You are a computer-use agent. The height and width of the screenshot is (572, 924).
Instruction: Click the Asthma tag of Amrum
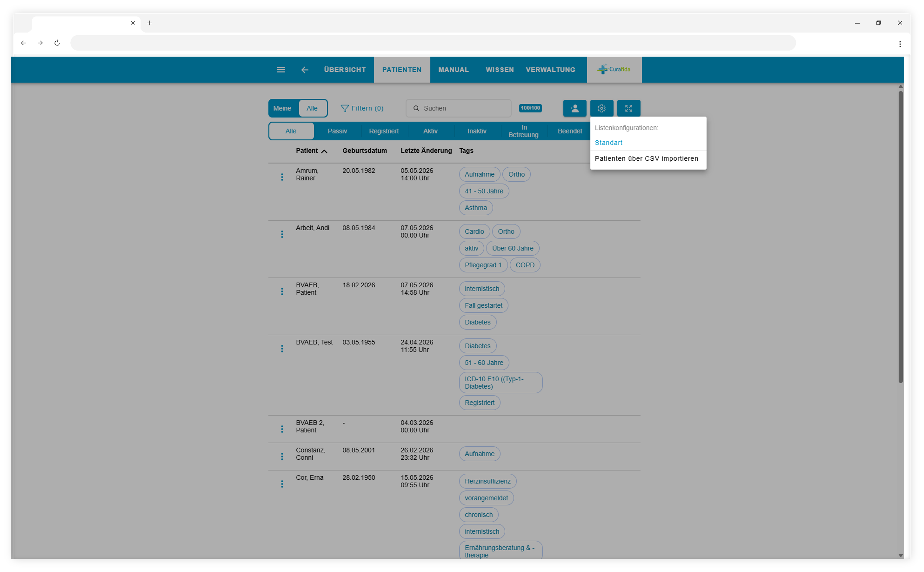[x=475, y=208]
